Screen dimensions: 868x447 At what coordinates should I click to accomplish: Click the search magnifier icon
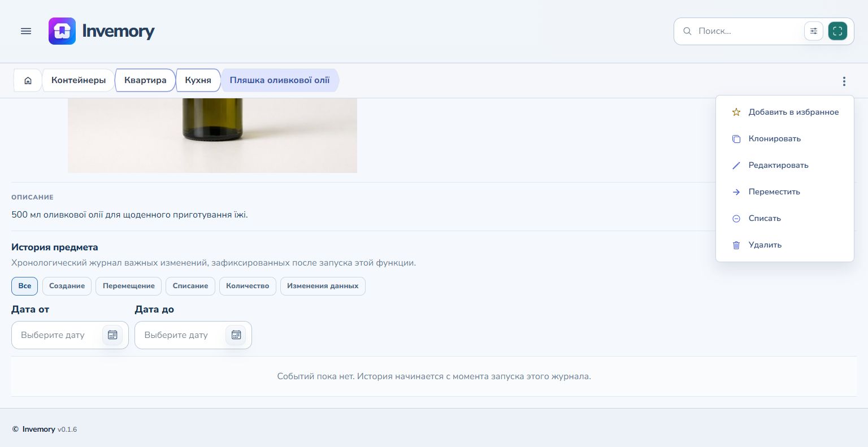click(x=687, y=31)
